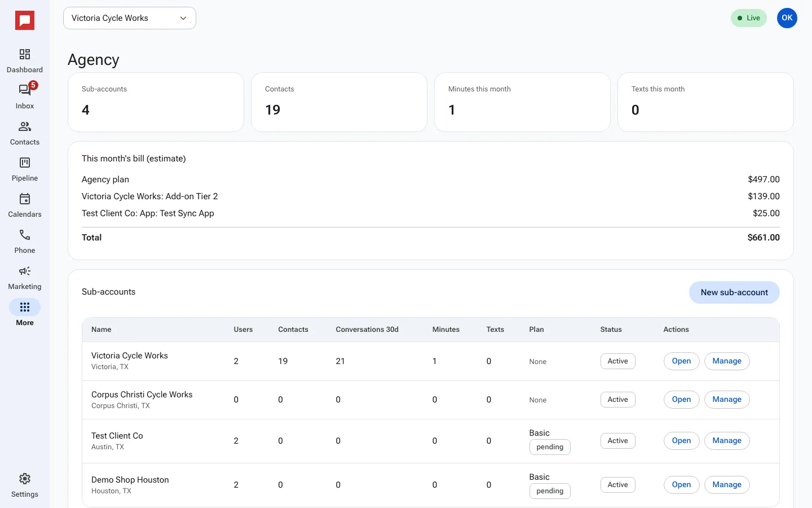Expand the Victoria Cycle Works account dropdown
Screen dimensions: 812x508
(130, 18)
